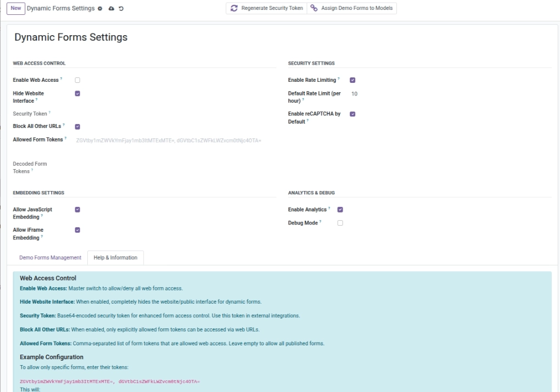560x392 pixels.
Task: Uncheck Allow iFrame Embedding
Action: tap(77, 230)
